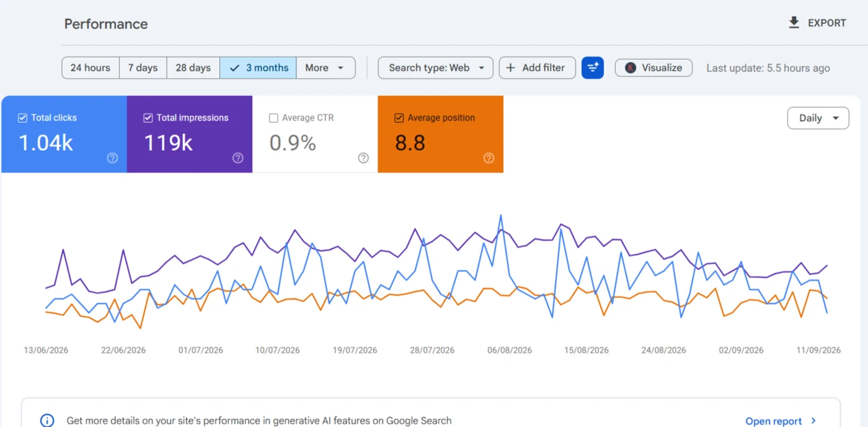
Task: Open the generative AI report link
Action: click(x=781, y=421)
